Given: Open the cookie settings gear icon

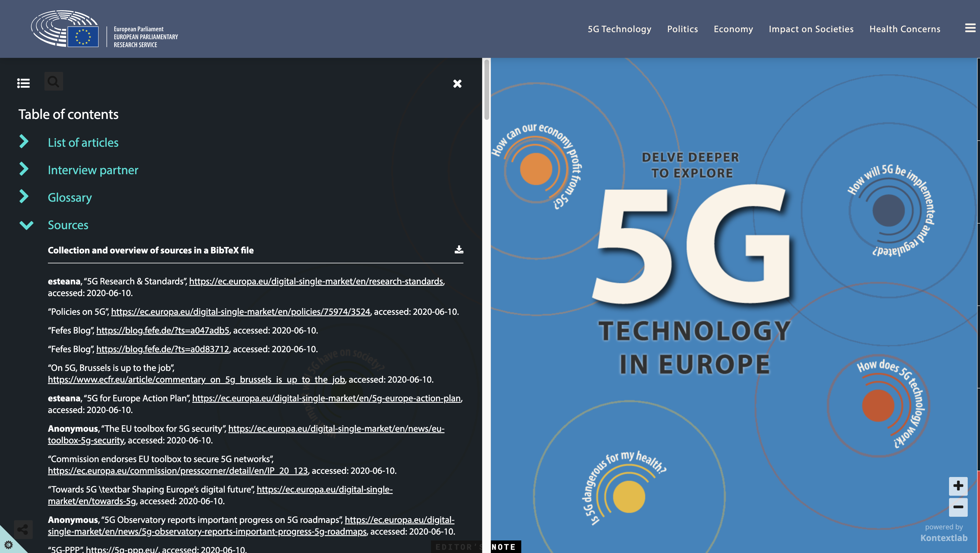Looking at the screenshot, I should tap(8, 545).
